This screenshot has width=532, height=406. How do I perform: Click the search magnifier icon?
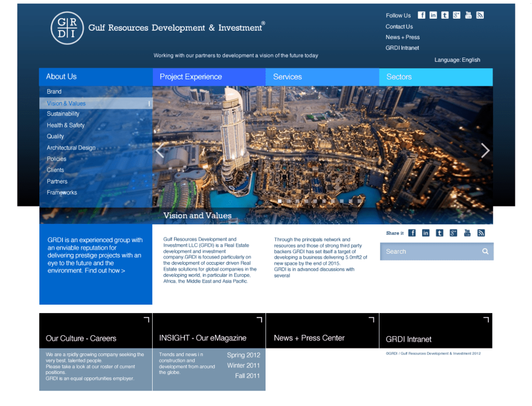click(485, 251)
